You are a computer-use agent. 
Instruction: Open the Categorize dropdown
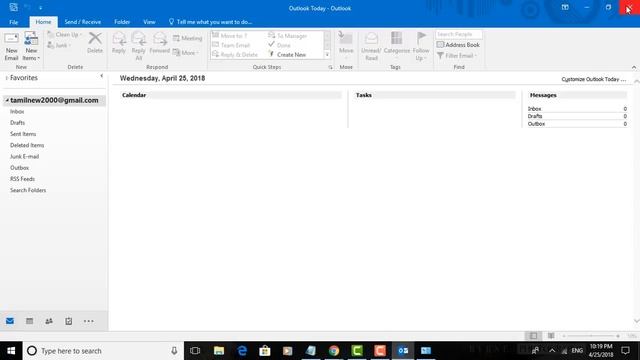[396, 46]
